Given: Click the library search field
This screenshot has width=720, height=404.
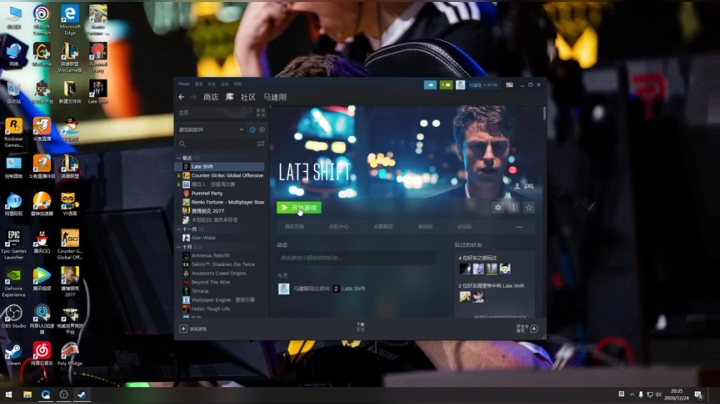Looking at the screenshot, I should click(217, 144).
